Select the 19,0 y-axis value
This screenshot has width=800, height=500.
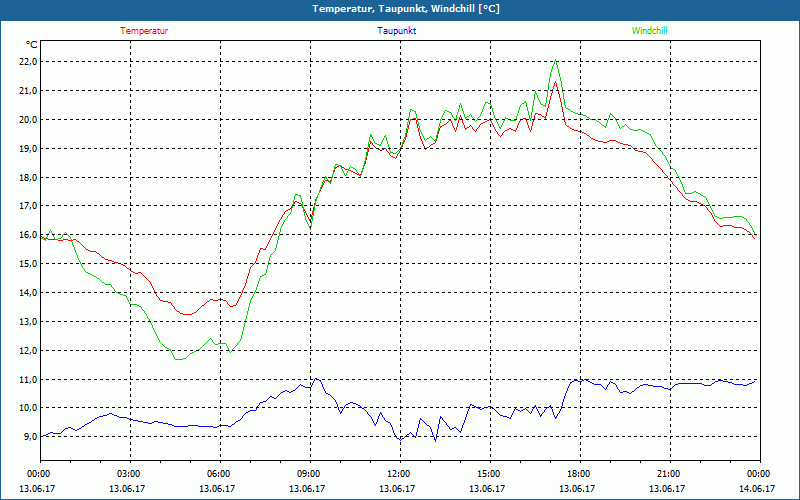click(28, 148)
